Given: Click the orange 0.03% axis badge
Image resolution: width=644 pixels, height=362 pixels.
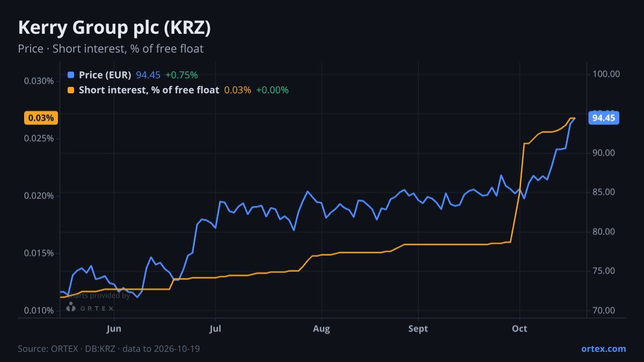Looking at the screenshot, I should [x=41, y=118].
